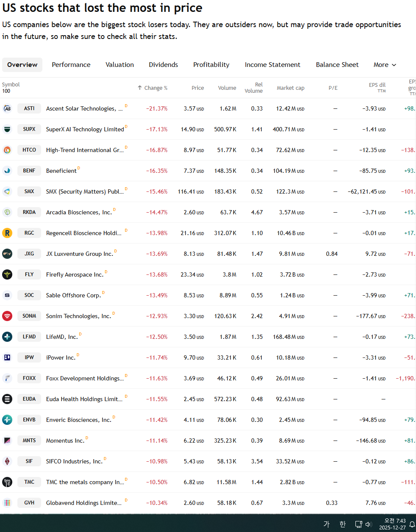Open the Regencell Bioscience Holdings company name link
The height and width of the screenshot is (532, 416).
point(84,233)
